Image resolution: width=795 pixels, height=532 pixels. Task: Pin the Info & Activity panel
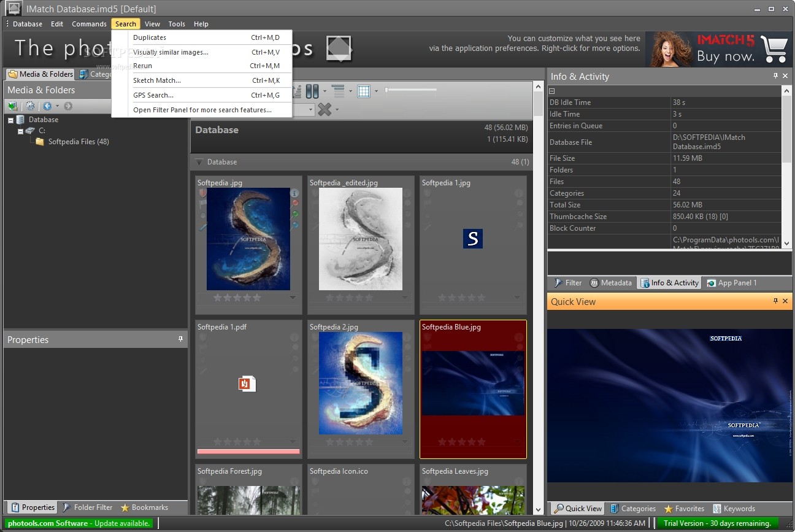point(775,76)
